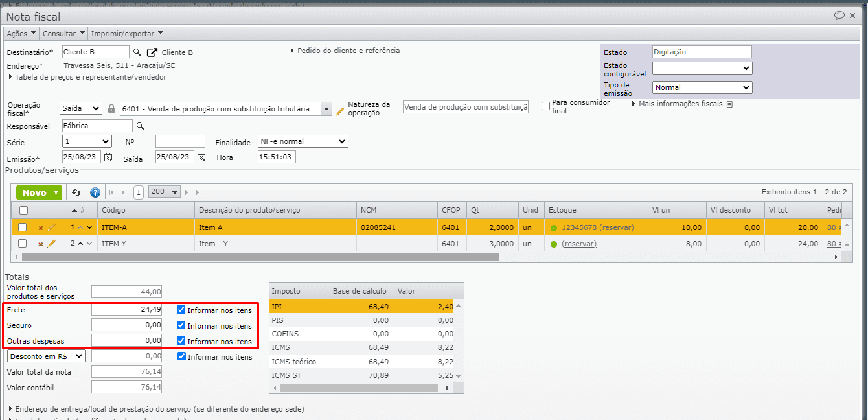Open the 'Tipo de emissão' dropdown
This screenshot has height=420, width=868.
[x=702, y=87]
